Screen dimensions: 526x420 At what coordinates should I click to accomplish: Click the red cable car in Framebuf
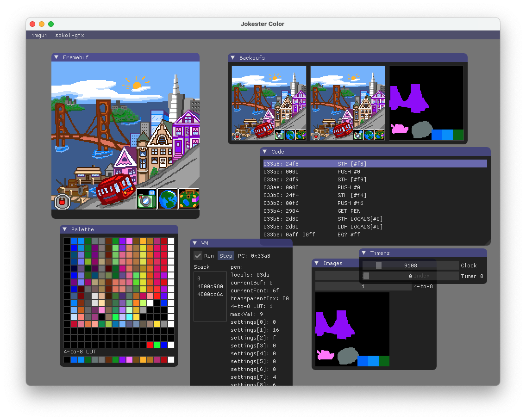pyautogui.click(x=115, y=189)
